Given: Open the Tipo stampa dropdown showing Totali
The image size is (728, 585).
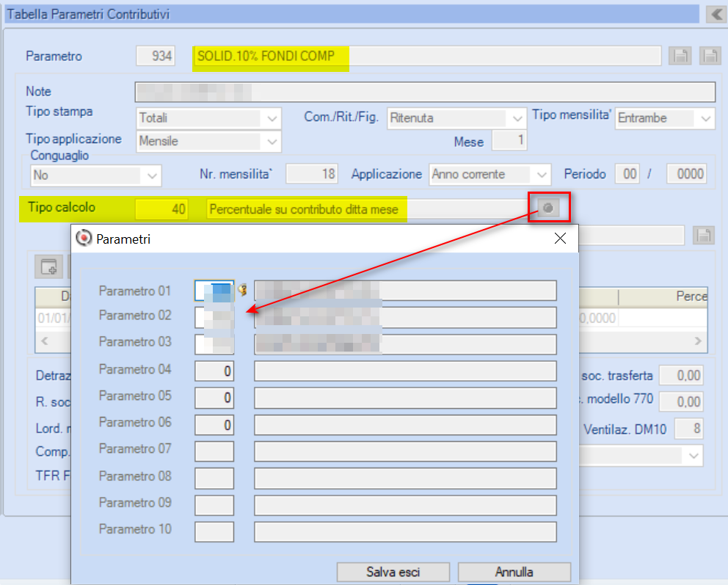Looking at the screenshot, I should pos(209,118).
